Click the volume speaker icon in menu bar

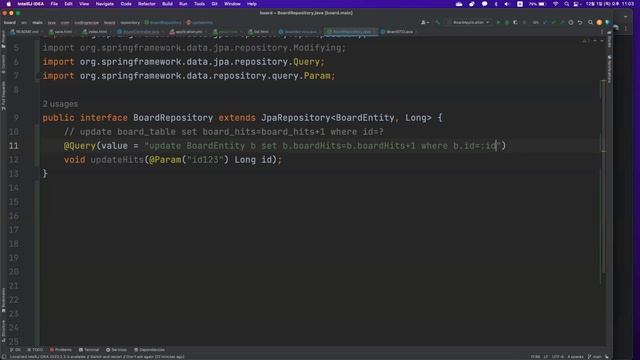tap(507, 4)
